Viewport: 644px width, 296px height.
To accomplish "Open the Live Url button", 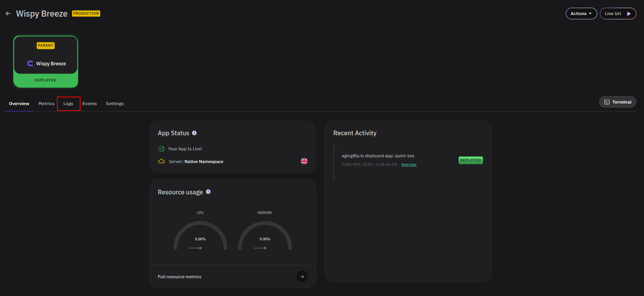I will click(x=618, y=14).
